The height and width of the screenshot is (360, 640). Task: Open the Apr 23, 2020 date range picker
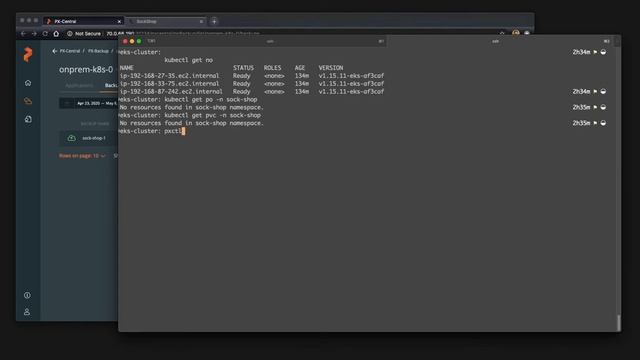tap(88, 103)
